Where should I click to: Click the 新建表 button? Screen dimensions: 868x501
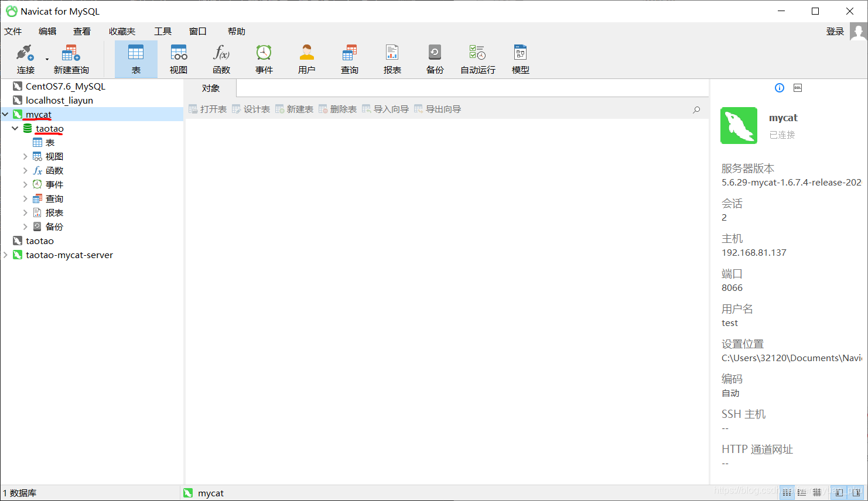pyautogui.click(x=295, y=109)
